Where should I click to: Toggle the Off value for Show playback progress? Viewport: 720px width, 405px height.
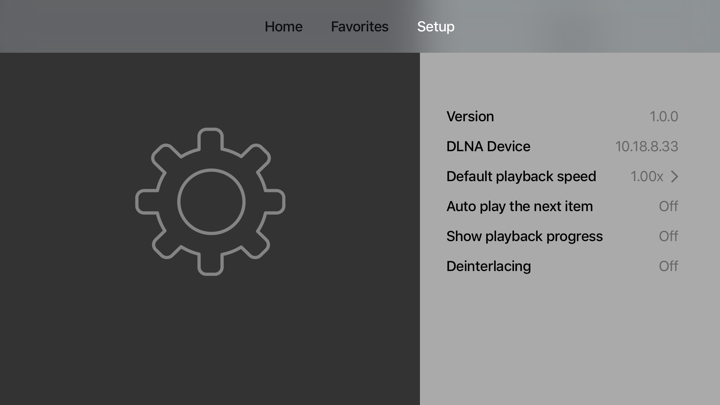point(668,236)
